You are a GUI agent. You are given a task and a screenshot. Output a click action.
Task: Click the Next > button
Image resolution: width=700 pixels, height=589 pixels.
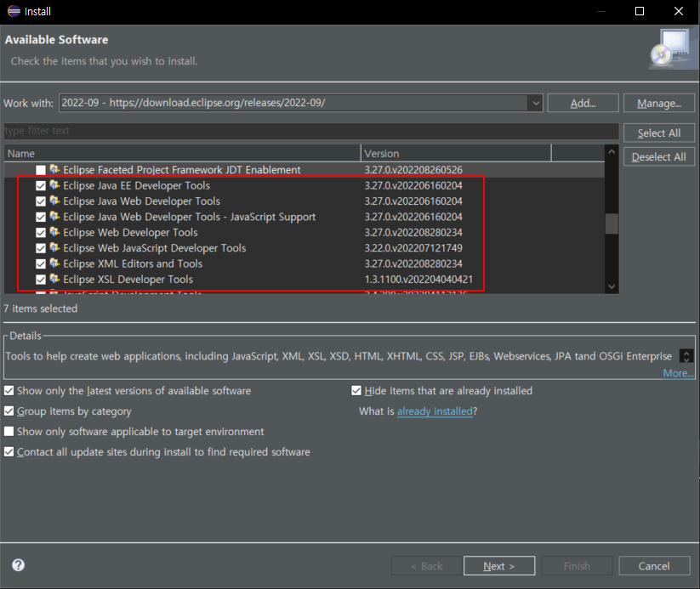pos(499,566)
